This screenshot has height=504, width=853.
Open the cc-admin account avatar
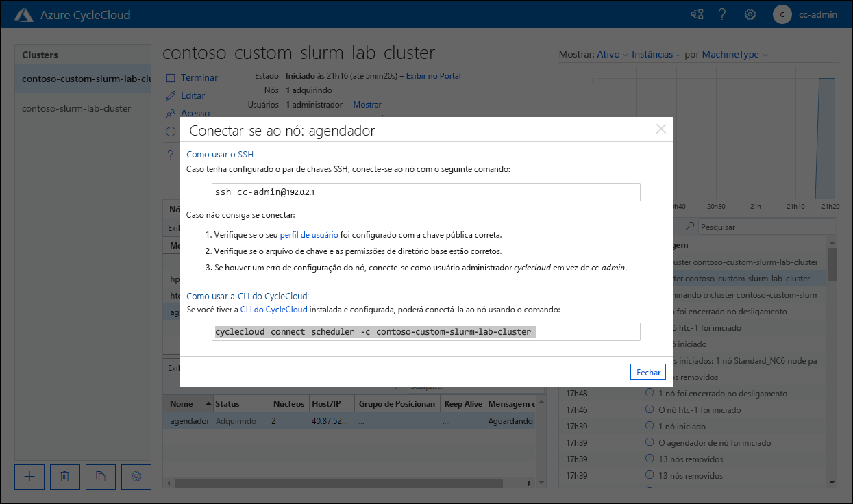click(782, 14)
